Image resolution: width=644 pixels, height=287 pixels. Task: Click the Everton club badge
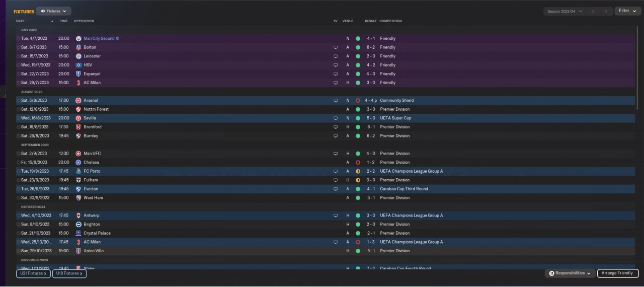point(78,189)
